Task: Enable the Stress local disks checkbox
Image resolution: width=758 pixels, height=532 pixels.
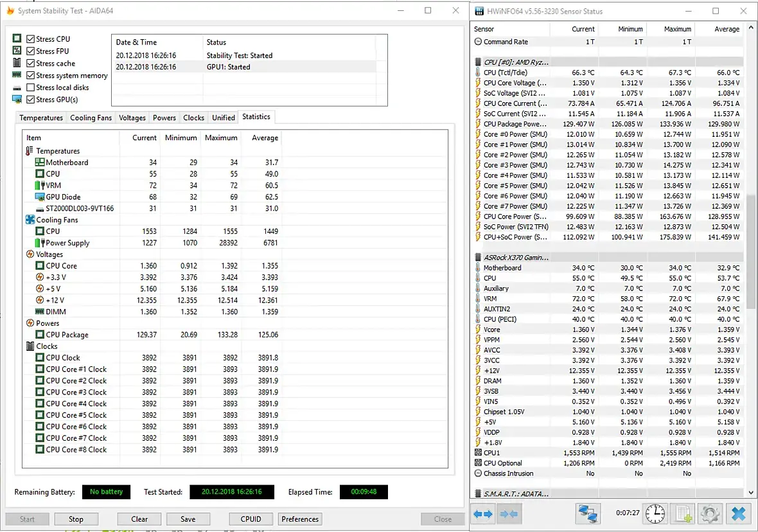Action: pos(30,87)
